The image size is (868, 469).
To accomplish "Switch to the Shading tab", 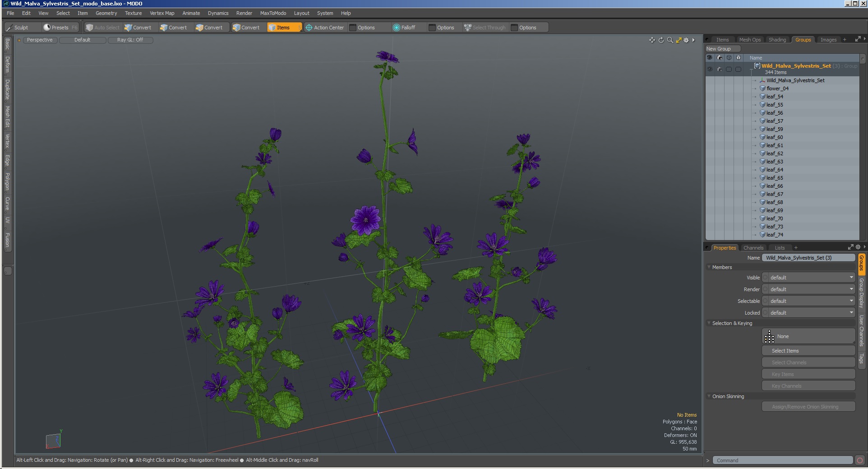I will coord(777,40).
